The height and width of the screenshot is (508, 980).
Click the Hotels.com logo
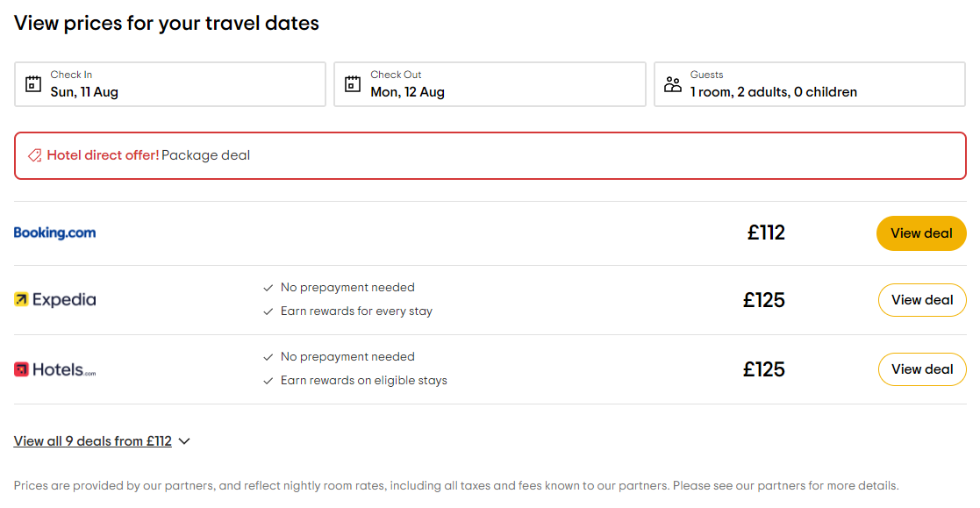pos(54,369)
